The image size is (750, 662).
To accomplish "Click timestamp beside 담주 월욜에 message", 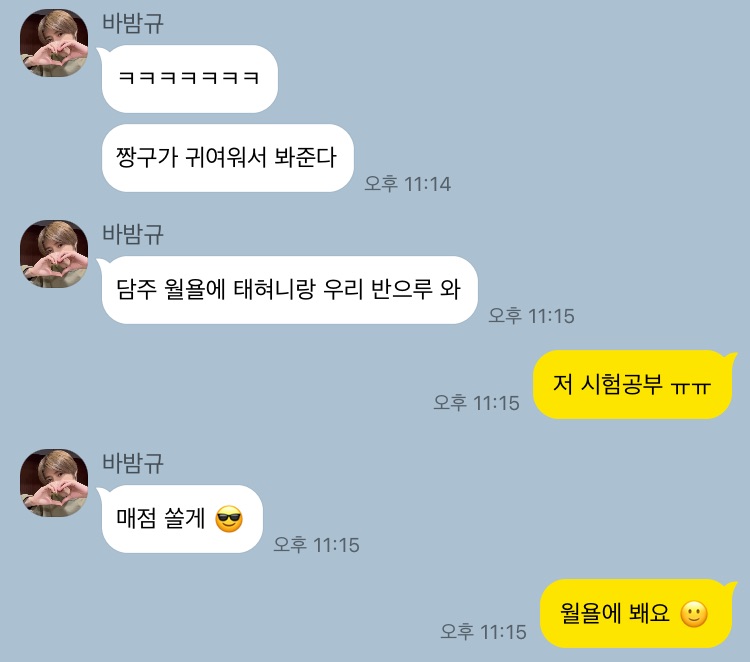I will coord(531,316).
